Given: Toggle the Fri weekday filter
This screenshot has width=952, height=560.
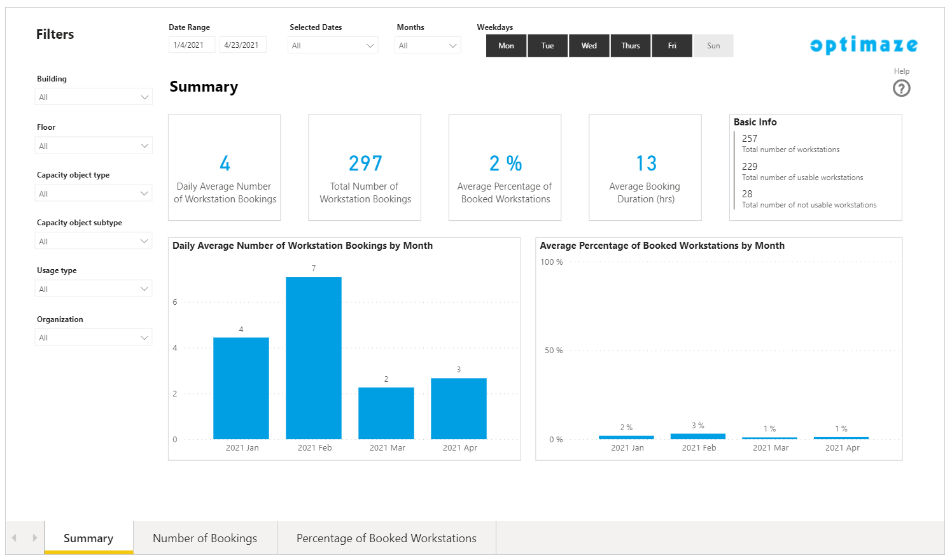Looking at the screenshot, I should pyautogui.click(x=671, y=46).
